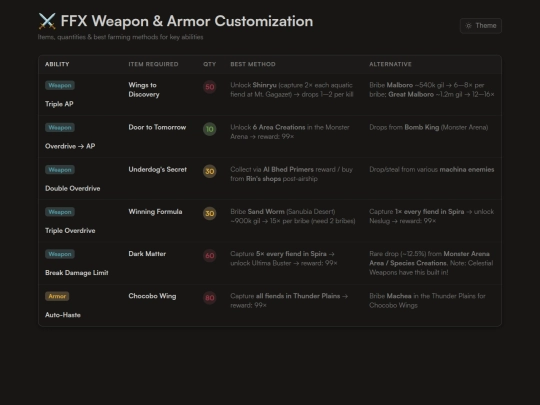Click the Bribe Malboro alternative text

click(x=432, y=90)
